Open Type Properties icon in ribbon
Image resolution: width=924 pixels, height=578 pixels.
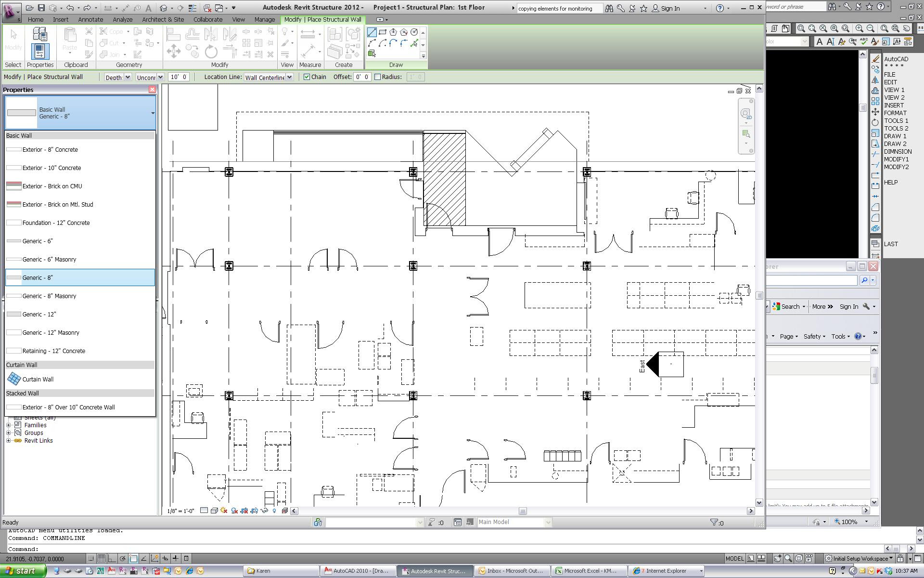[x=40, y=34]
